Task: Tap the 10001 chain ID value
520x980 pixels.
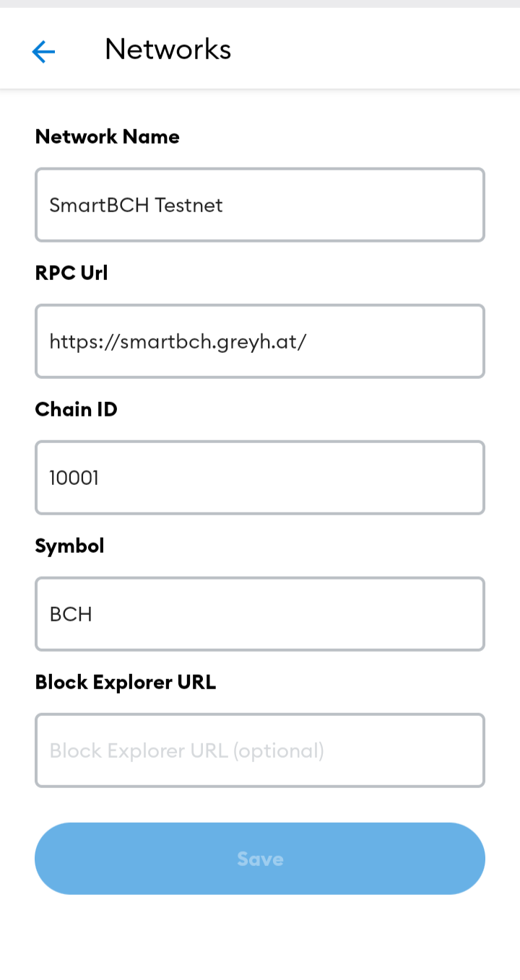Action: [x=74, y=478]
